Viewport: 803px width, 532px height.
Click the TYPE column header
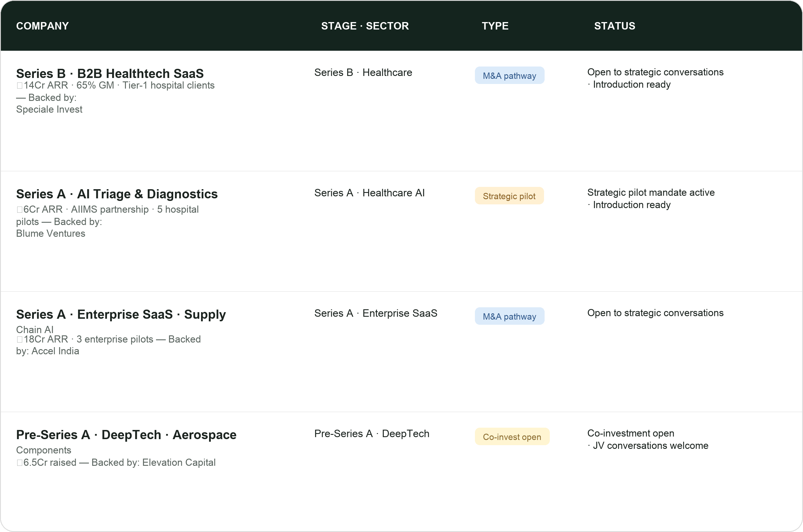pos(495,26)
